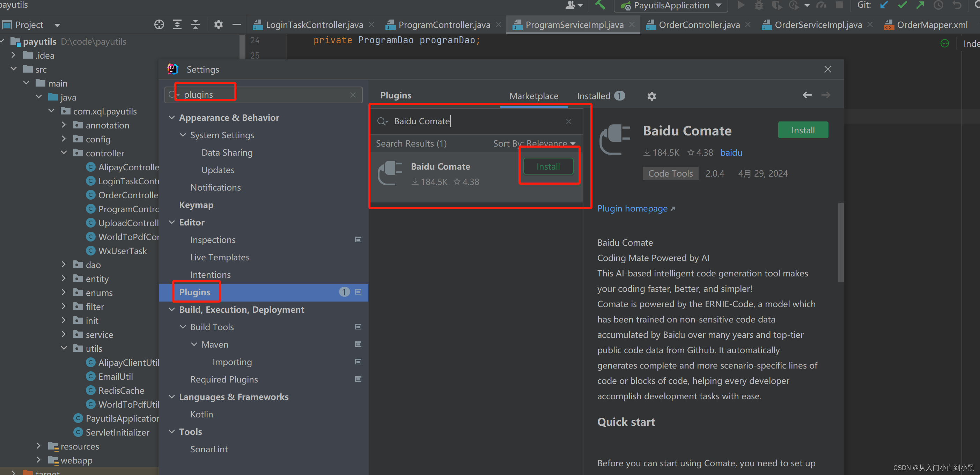
Task: Click the locate/select opened file target icon
Action: [x=159, y=25]
